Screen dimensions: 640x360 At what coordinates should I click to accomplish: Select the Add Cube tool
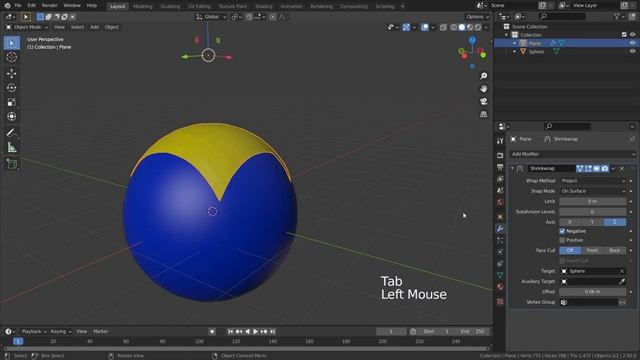(x=11, y=164)
